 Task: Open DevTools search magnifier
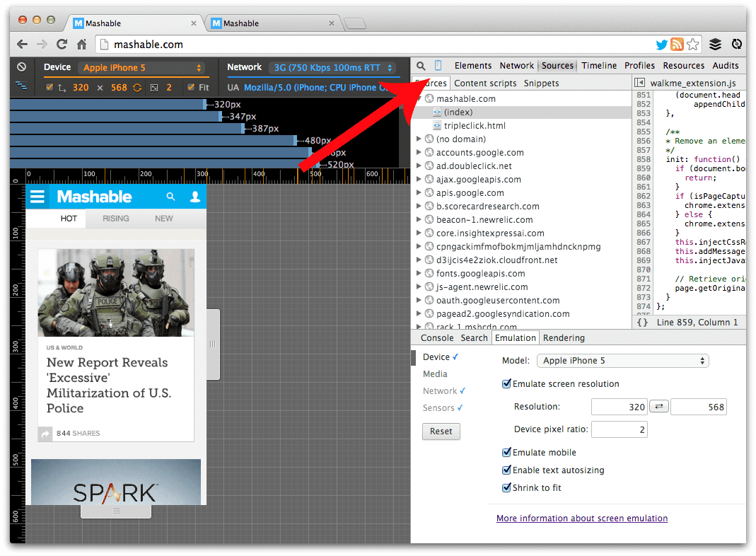coord(421,66)
